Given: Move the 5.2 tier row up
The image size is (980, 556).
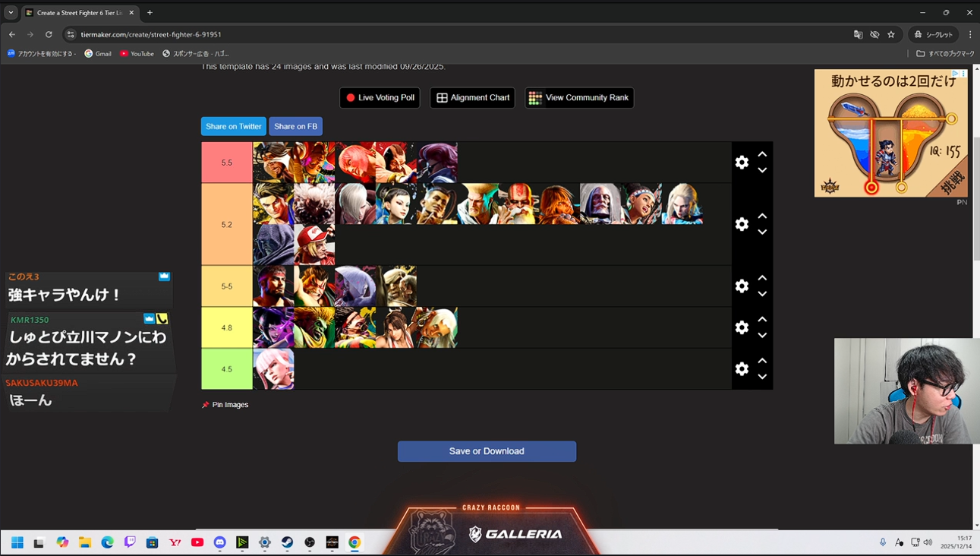Looking at the screenshot, I should [762, 216].
